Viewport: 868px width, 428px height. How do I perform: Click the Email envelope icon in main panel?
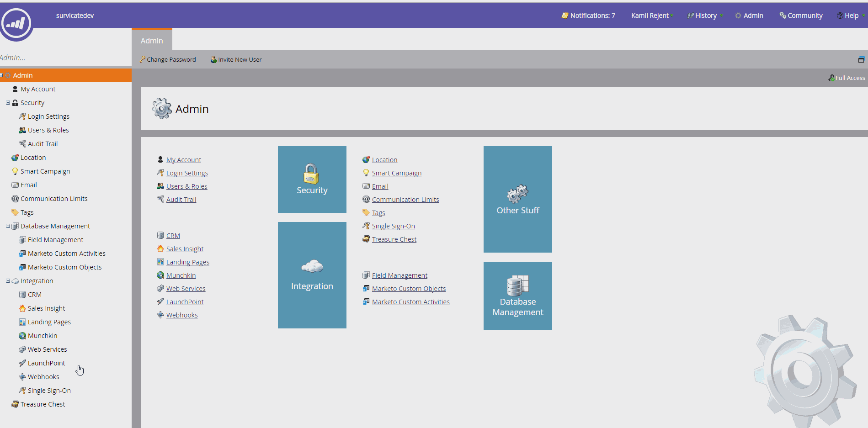click(366, 186)
